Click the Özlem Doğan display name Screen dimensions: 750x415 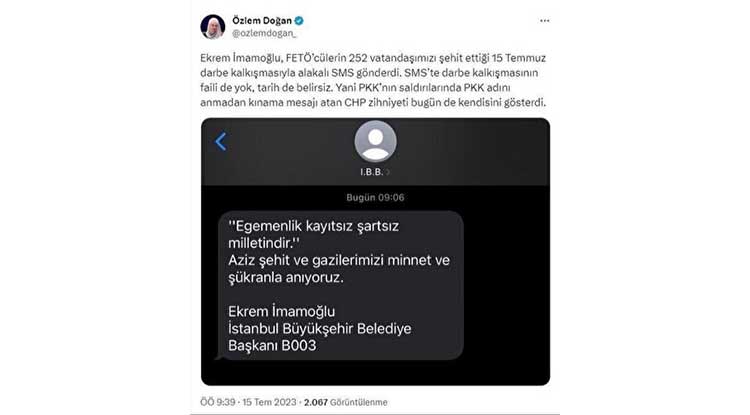coord(262,21)
